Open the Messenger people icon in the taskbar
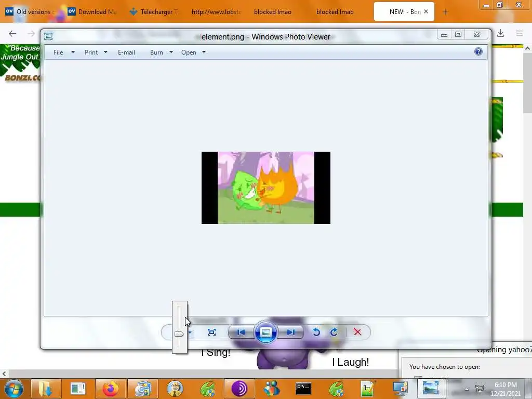This screenshot has width=532, height=399. tap(271, 389)
